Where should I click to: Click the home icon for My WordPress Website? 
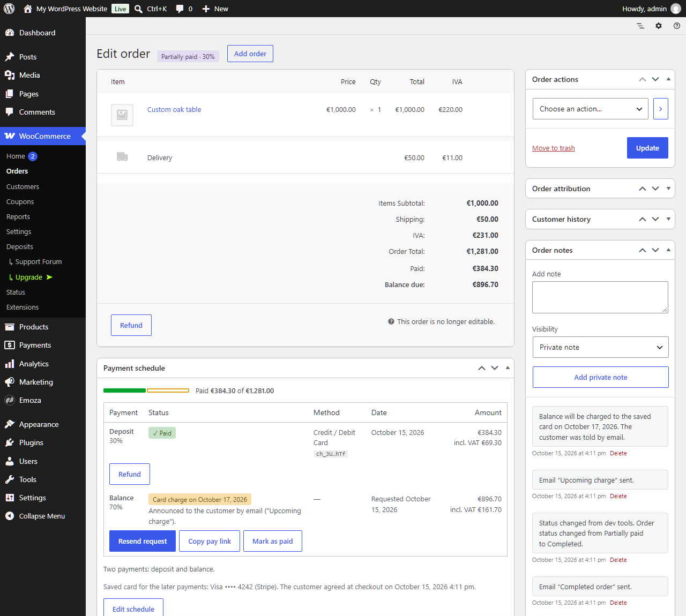tap(28, 9)
